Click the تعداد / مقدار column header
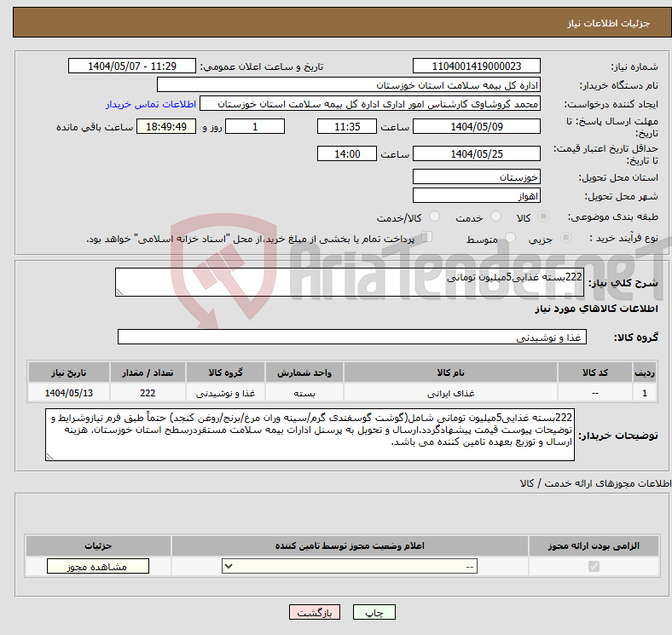The height and width of the screenshot is (635, 672). (148, 372)
